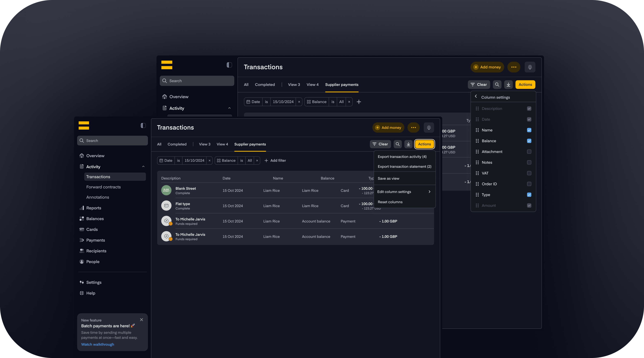644x358 pixels.
Task: Click the Watch walkthrough link
Action: pos(97,344)
